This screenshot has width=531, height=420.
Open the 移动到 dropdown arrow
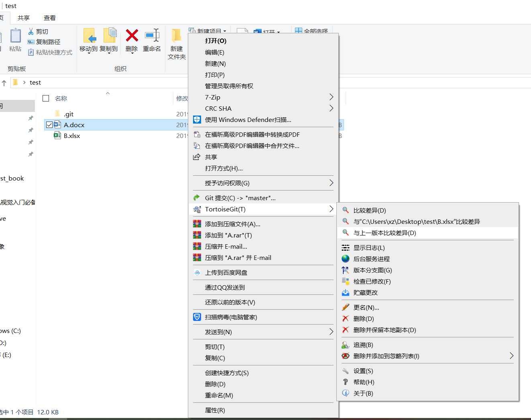[x=89, y=54]
